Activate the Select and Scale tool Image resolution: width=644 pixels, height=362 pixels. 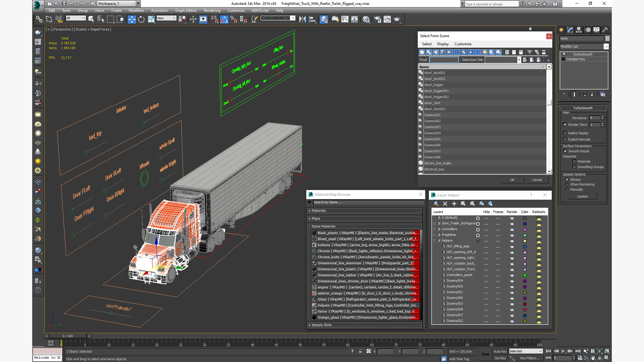click(151, 19)
